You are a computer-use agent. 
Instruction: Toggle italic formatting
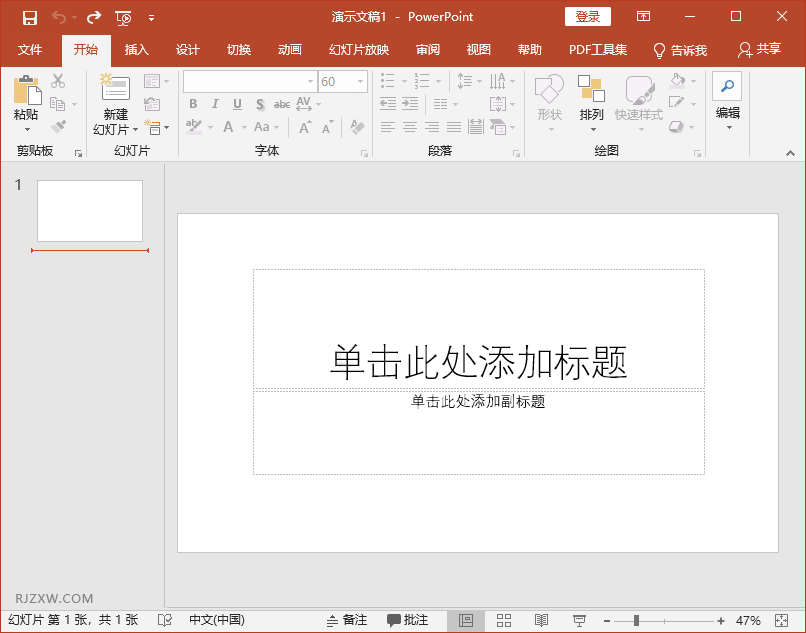pos(214,103)
